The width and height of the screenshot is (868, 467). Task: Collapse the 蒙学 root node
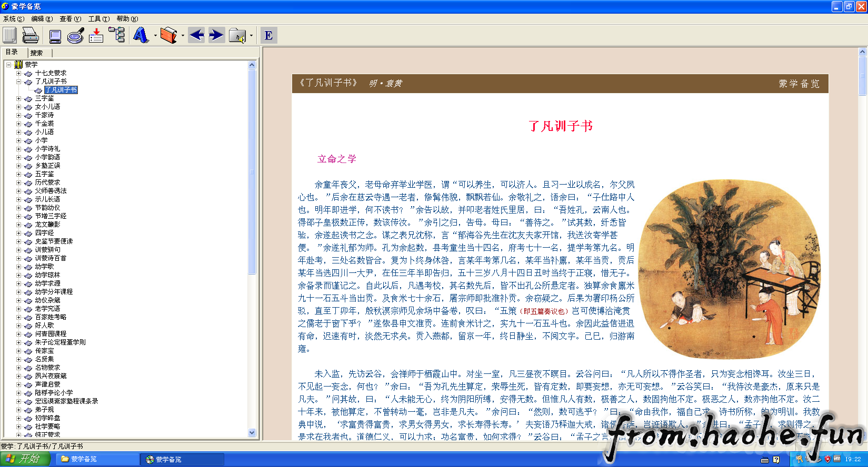click(x=8, y=65)
